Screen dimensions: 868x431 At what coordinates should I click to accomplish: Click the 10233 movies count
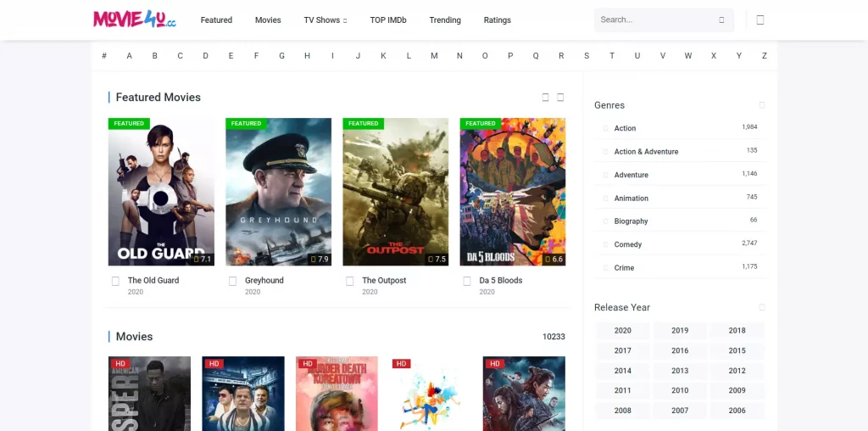pyautogui.click(x=554, y=337)
